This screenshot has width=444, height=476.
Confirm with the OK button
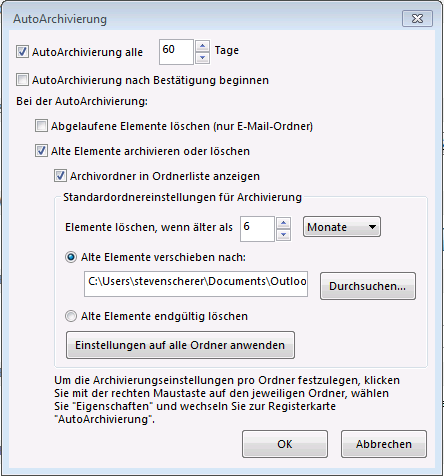point(285,444)
